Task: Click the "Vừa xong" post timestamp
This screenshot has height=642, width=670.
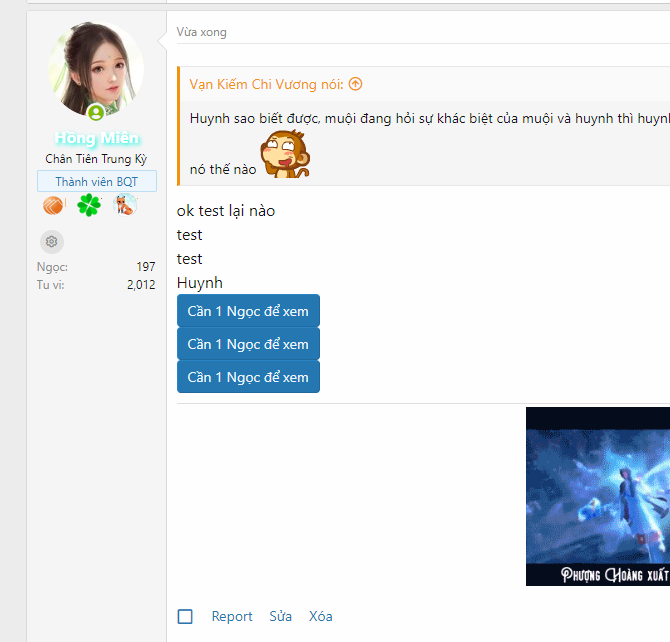Action: (202, 32)
